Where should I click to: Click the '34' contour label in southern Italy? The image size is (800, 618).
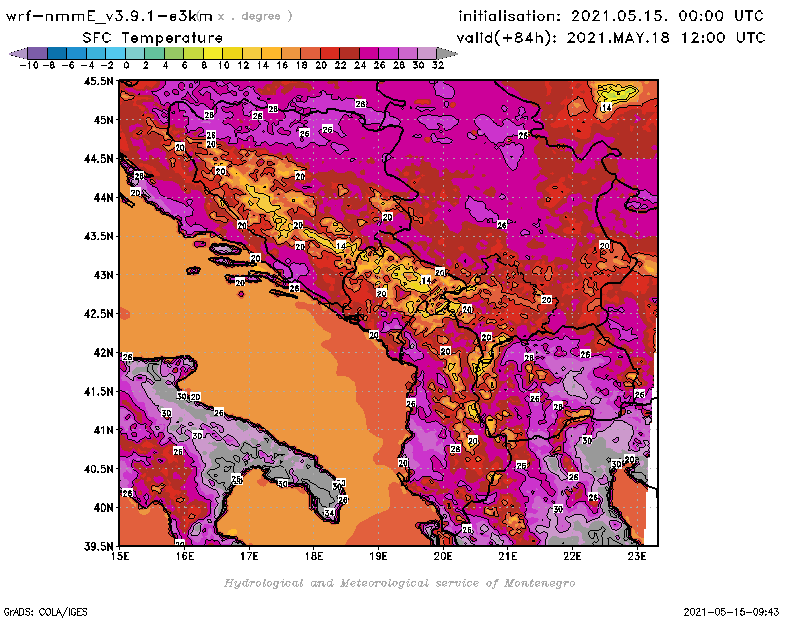click(x=330, y=513)
